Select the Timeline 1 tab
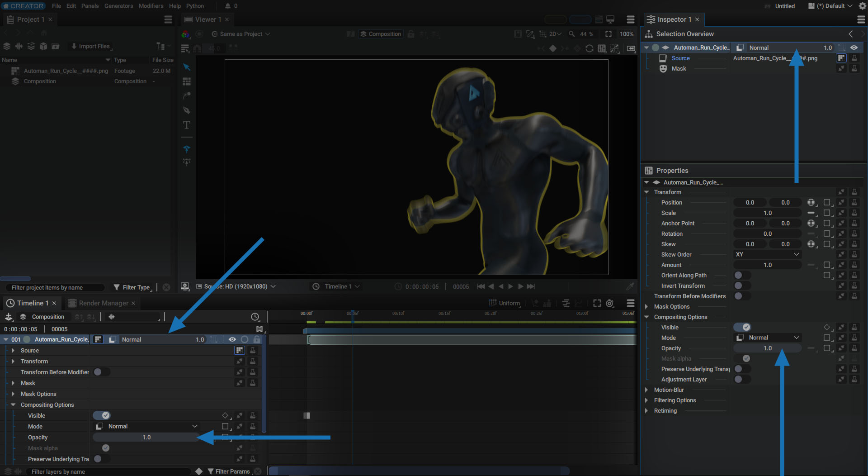The height and width of the screenshot is (476, 868). coord(33,303)
